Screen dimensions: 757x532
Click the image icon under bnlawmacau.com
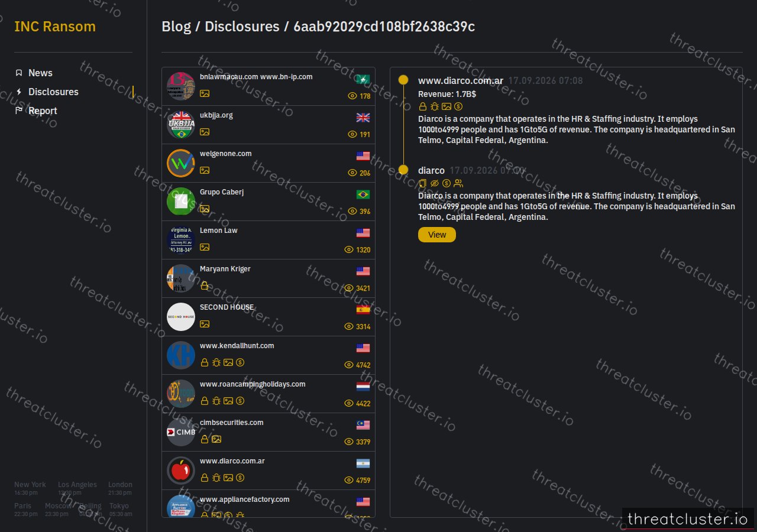click(x=205, y=93)
